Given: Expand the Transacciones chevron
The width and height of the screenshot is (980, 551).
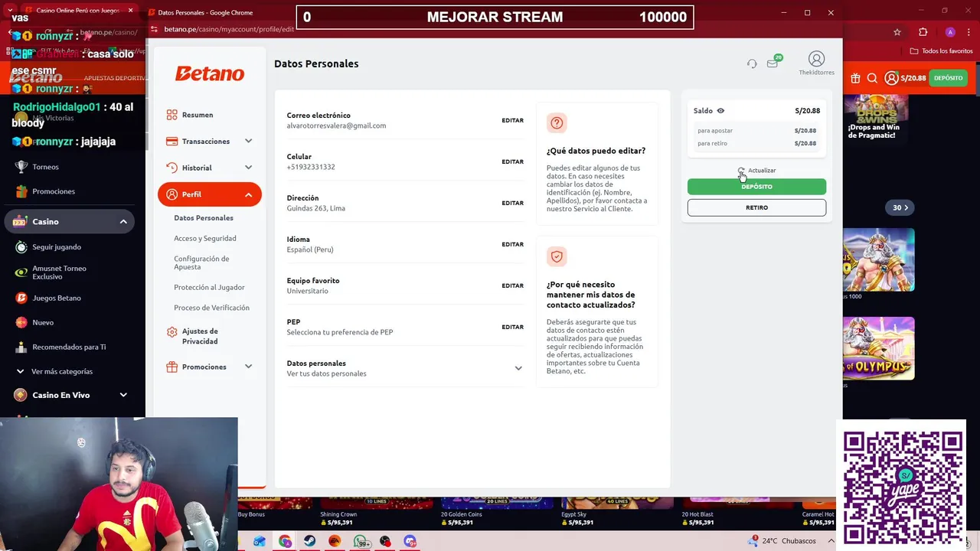Looking at the screenshot, I should tap(248, 141).
